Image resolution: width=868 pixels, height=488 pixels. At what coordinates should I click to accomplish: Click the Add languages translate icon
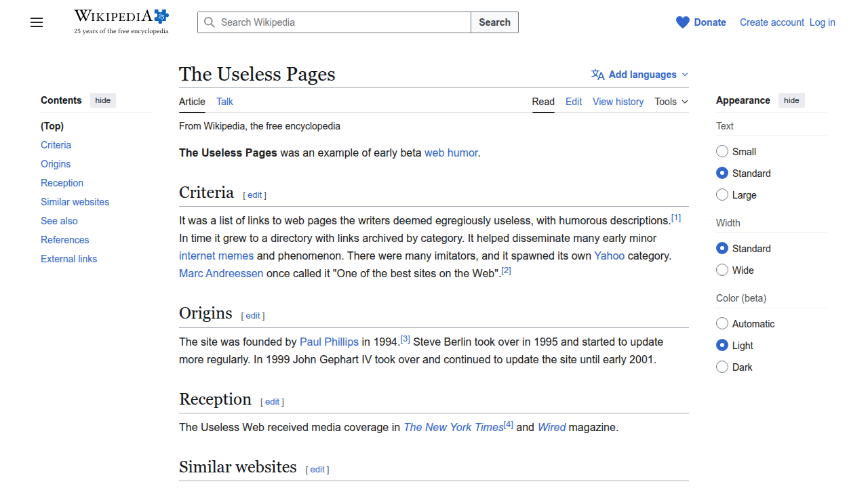tap(597, 75)
